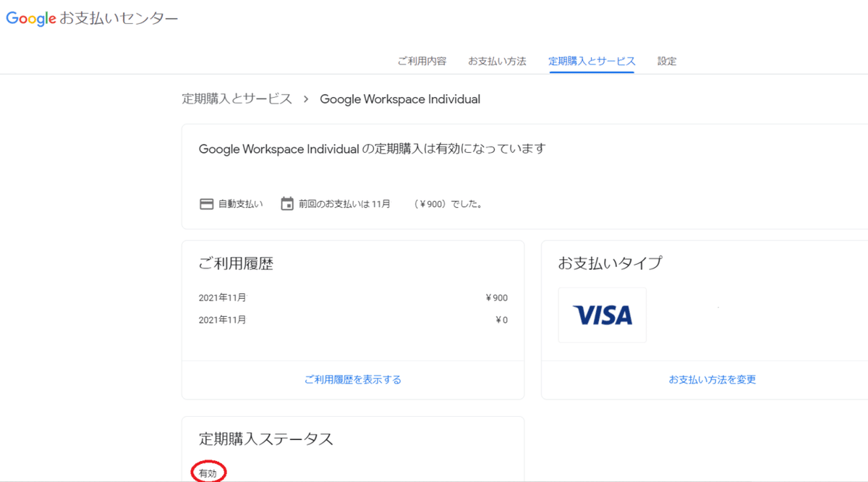Open the ご利用内容 tab
The width and height of the screenshot is (868, 482).
pyautogui.click(x=422, y=62)
